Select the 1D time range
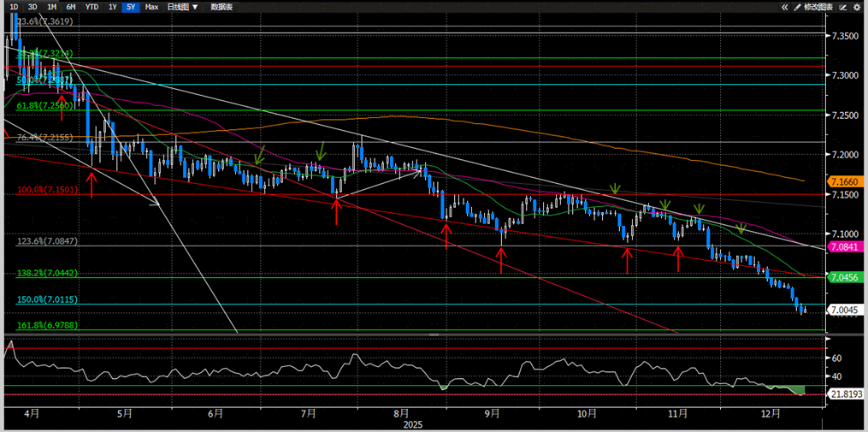 15,7
